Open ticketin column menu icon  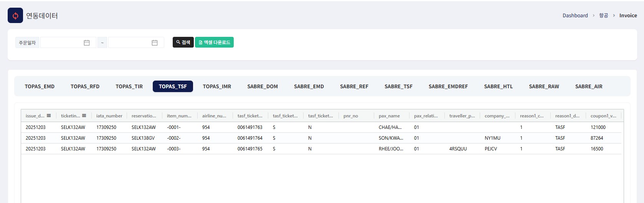[x=84, y=116]
